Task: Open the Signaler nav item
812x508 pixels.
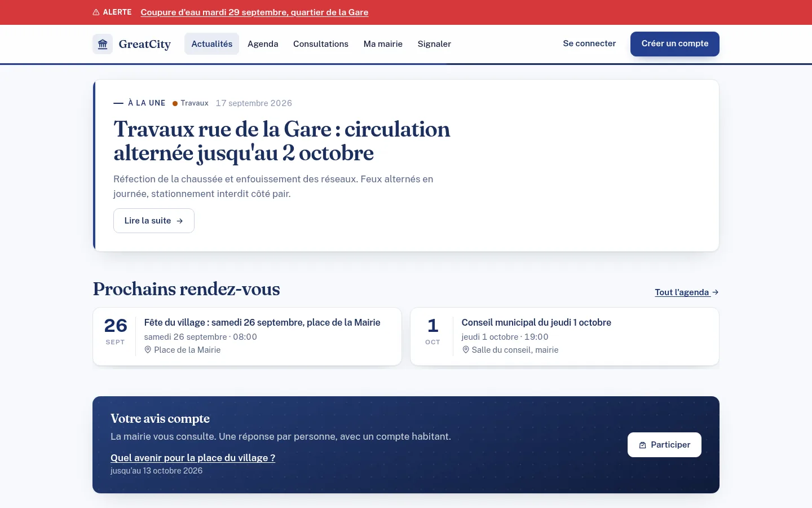Action: coord(434,44)
